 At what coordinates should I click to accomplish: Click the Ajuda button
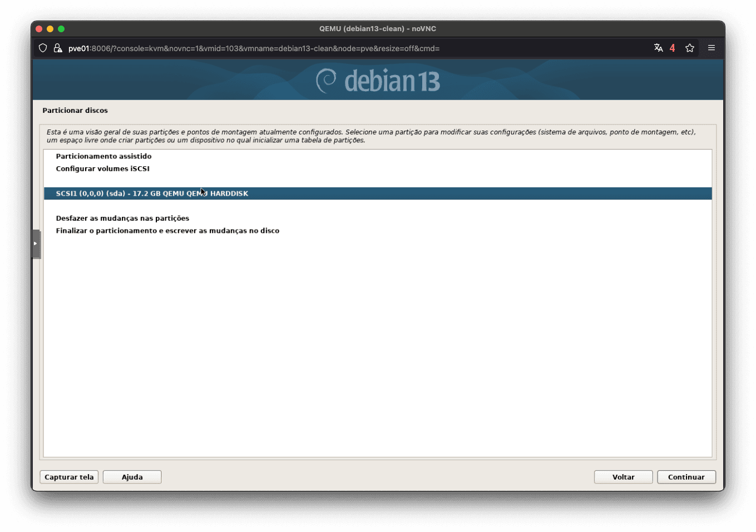[x=132, y=477]
